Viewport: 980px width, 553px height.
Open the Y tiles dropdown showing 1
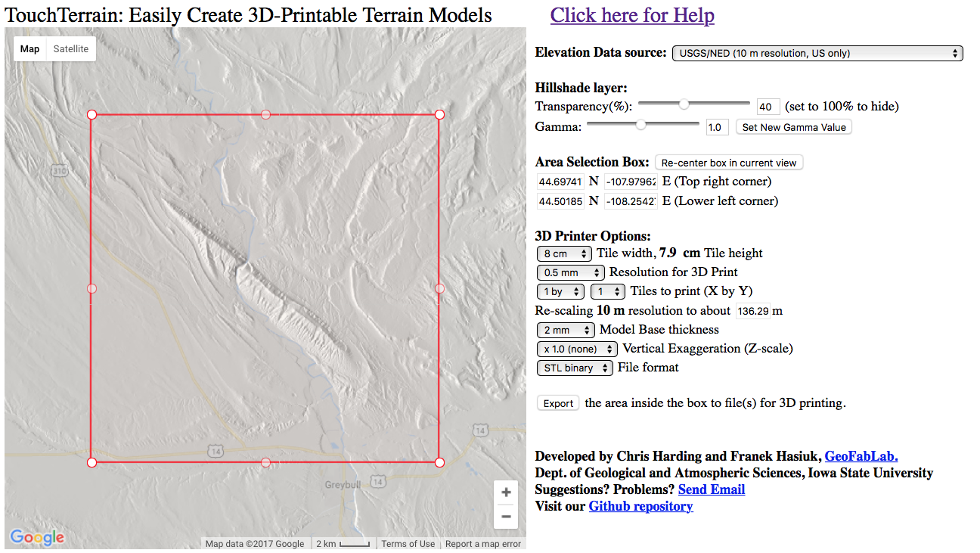tap(608, 291)
